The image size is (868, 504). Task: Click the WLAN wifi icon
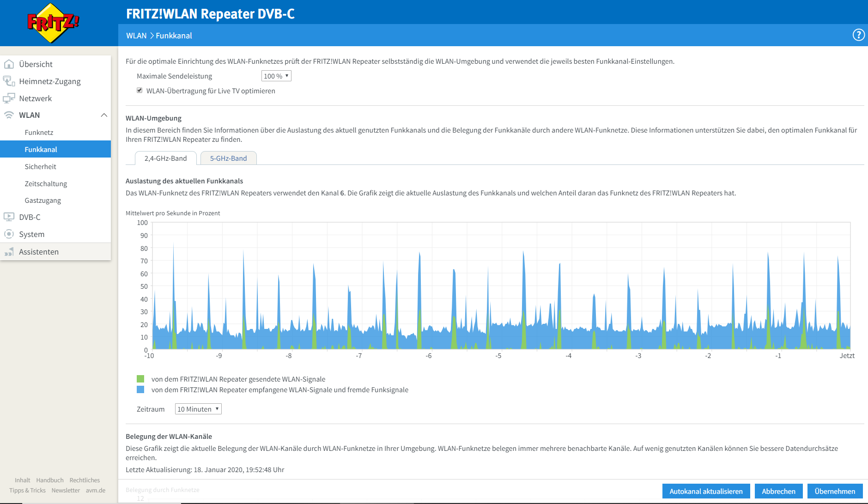coord(9,115)
